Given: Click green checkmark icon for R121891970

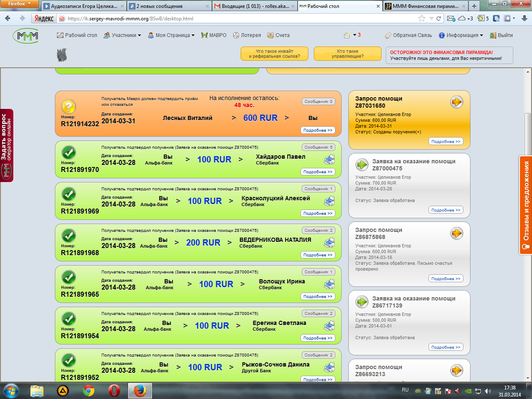Looking at the screenshot, I should [69, 153].
